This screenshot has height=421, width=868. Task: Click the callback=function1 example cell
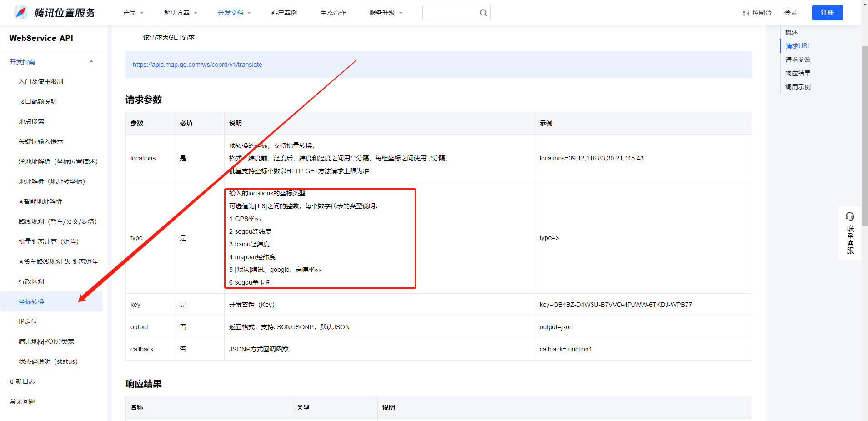tap(643, 349)
